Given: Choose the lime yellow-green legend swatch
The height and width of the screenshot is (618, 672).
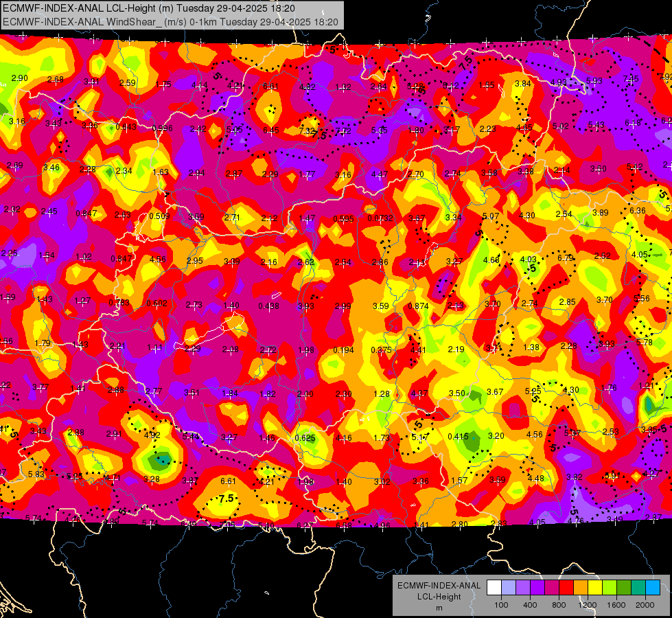Looking at the screenshot, I should 609,587.
